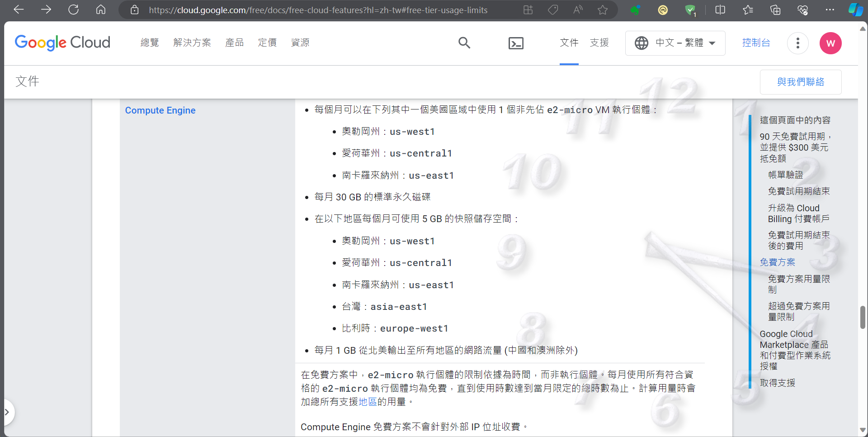Open the green Evernote extension icon

635,9
